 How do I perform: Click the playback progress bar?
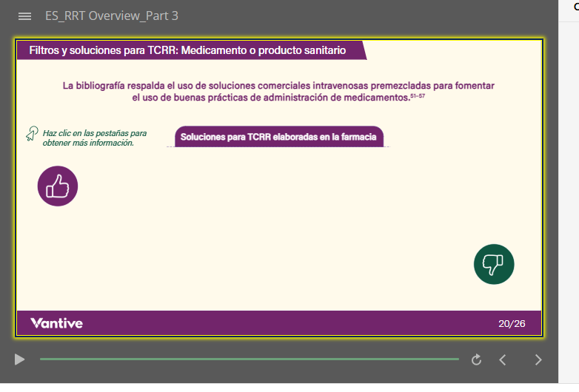pyautogui.click(x=250, y=359)
